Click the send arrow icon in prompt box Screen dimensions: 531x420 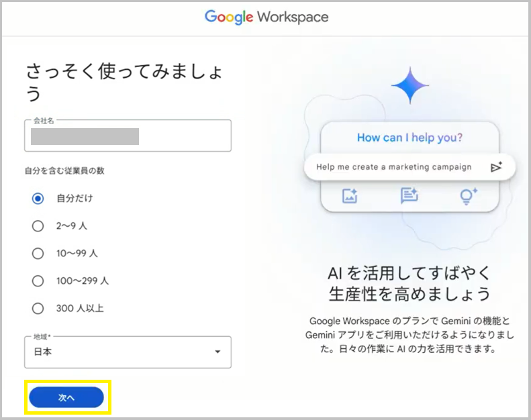(x=496, y=167)
